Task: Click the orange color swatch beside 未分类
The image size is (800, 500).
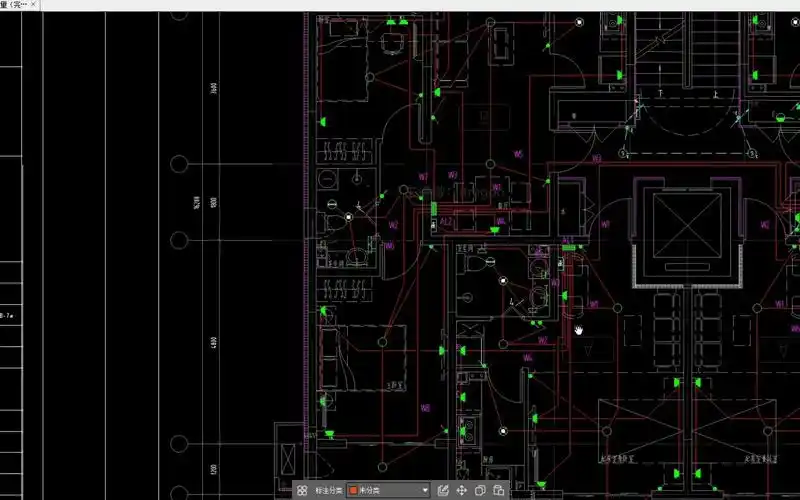Action: 353,490
